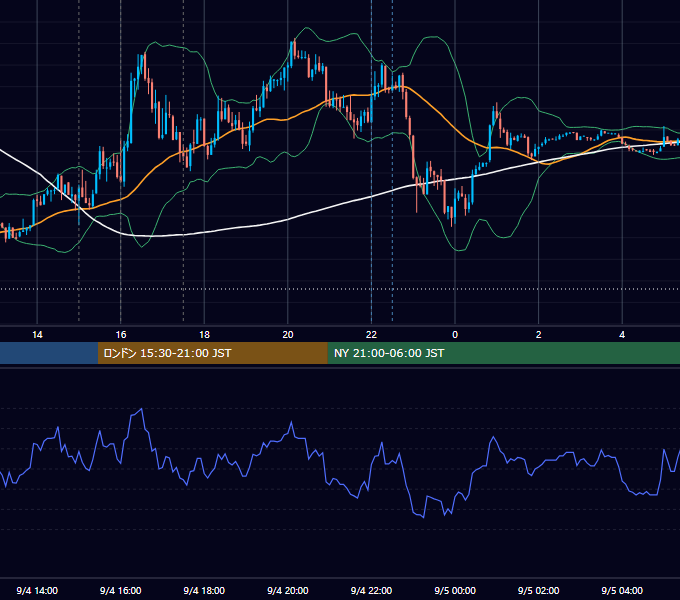Click the NY 21:00-06:00 JST session band
680x600 pixels.
[503, 353]
